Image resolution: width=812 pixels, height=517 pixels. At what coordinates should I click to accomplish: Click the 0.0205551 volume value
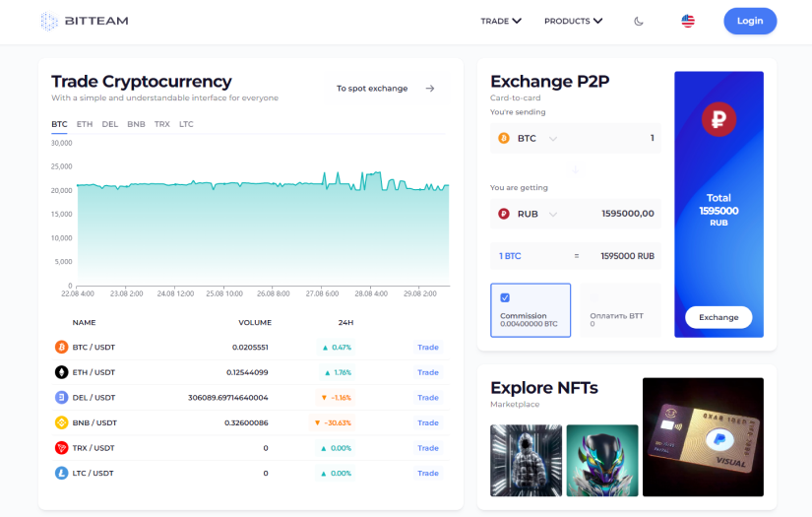[x=250, y=347]
